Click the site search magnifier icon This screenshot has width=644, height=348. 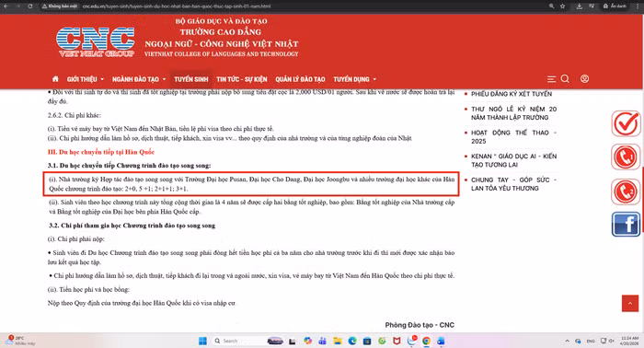pos(565,79)
